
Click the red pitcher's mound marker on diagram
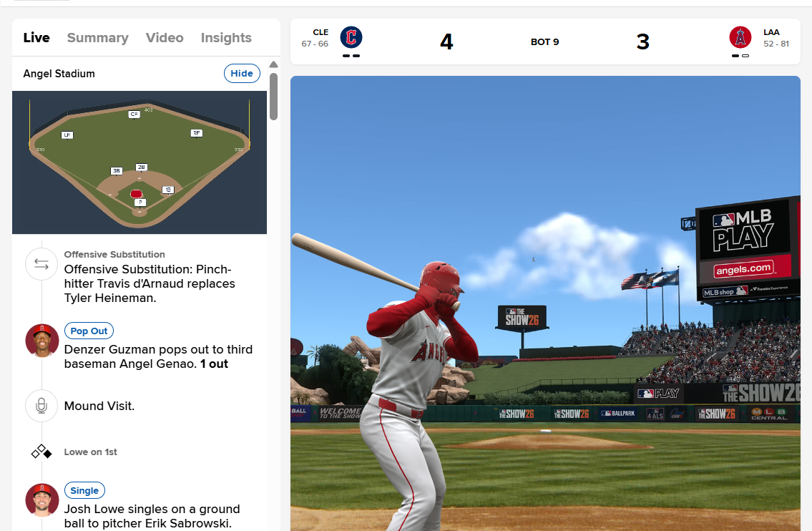tap(136, 194)
